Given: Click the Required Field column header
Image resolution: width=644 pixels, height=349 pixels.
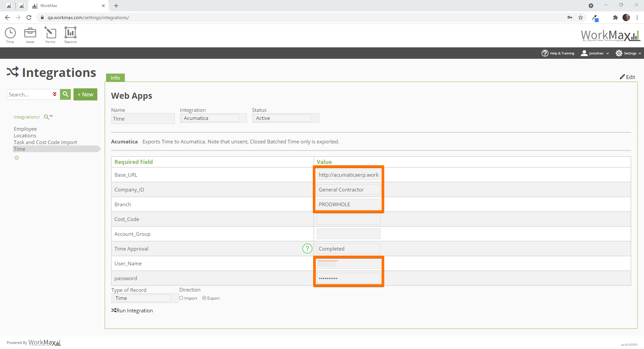Looking at the screenshot, I should tap(134, 162).
